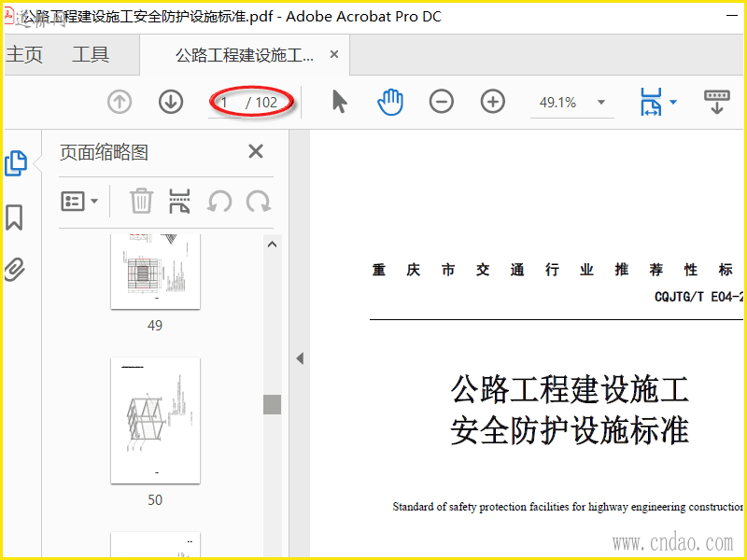Click the English subtitle line in document
Screen dimensions: 747x560
click(568, 507)
